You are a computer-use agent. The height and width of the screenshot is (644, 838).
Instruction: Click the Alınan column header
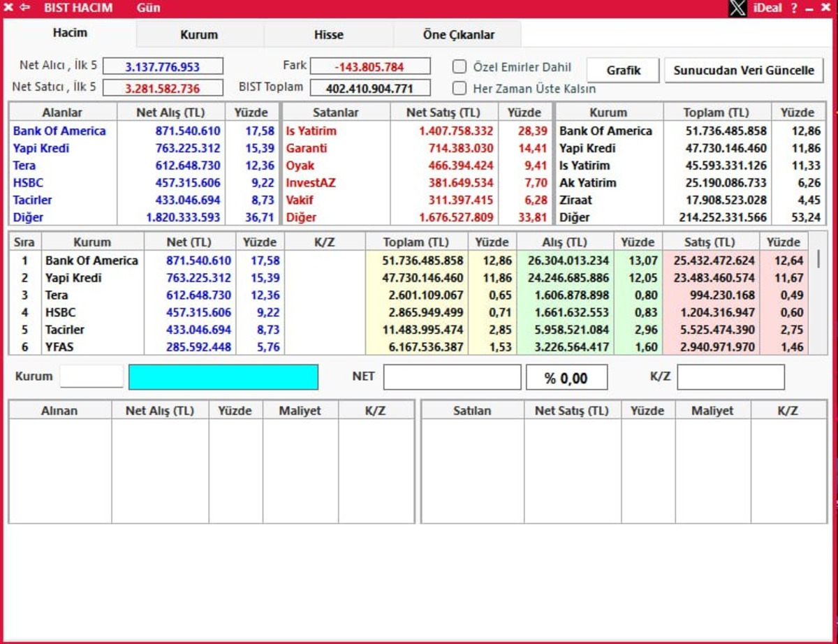(60, 411)
